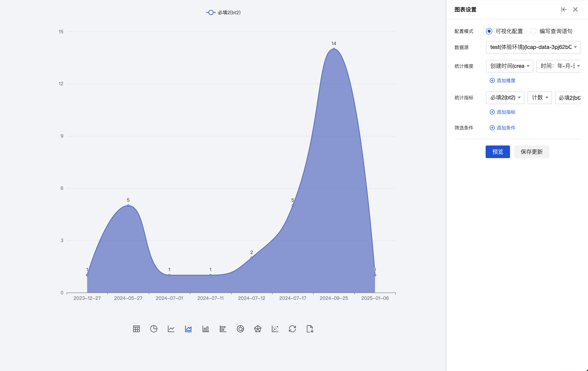Click the 图表设置 panel title
588x371 pixels.
pyautogui.click(x=466, y=9)
